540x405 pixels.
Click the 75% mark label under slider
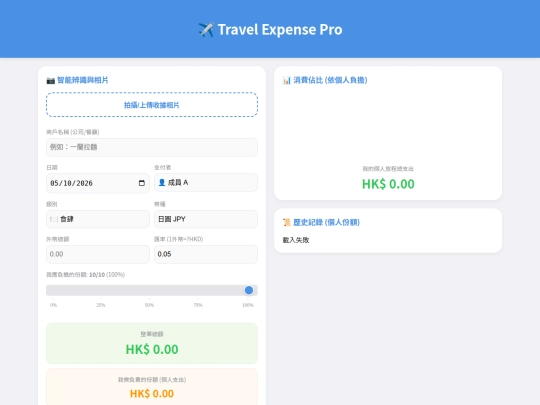click(x=198, y=305)
